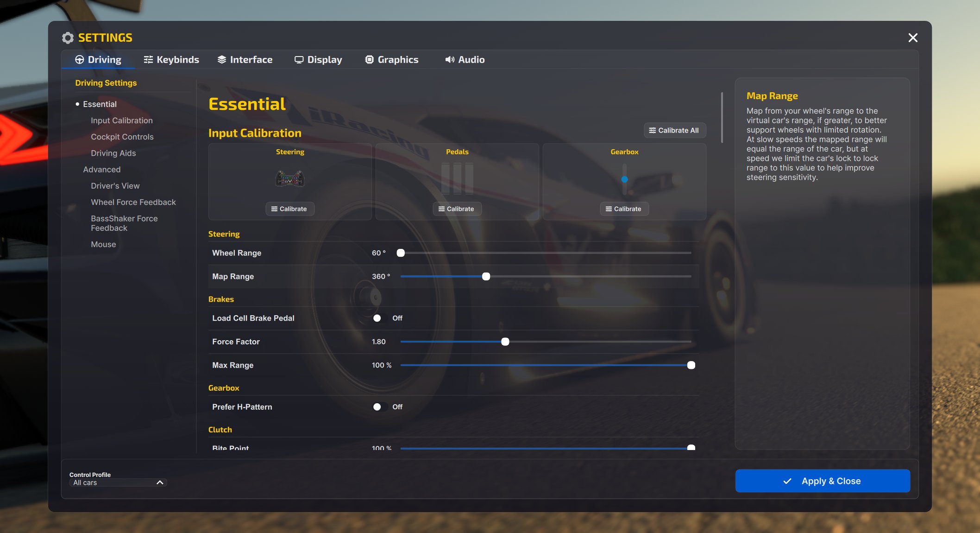Click the Force Factor slider handle
The image size is (980, 533).
[x=505, y=342]
